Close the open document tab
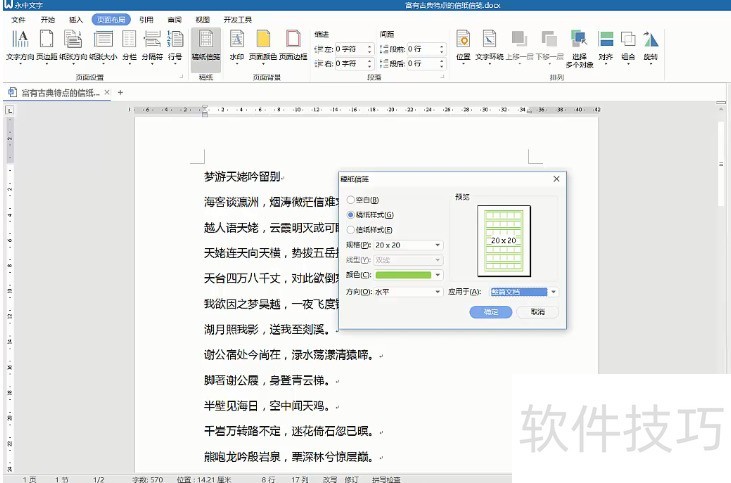The image size is (731, 483). [107, 92]
